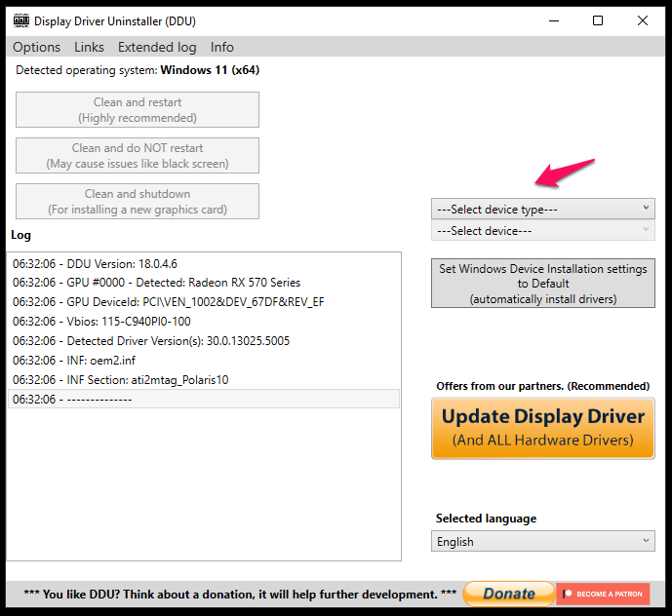Select the Radeon RX 570 Series log line

(204, 283)
